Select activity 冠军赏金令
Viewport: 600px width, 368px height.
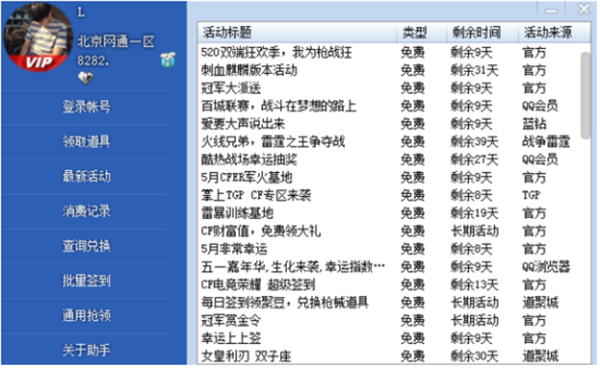click(x=231, y=320)
